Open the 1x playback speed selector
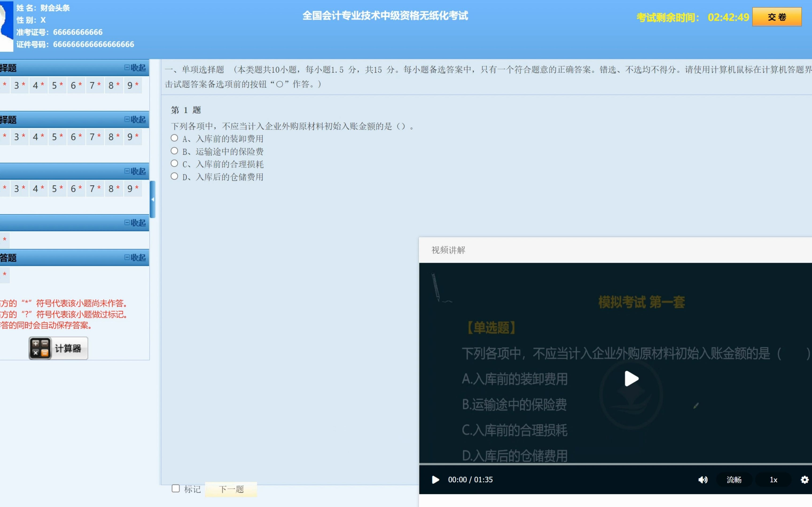This screenshot has height=507, width=812. click(773, 480)
